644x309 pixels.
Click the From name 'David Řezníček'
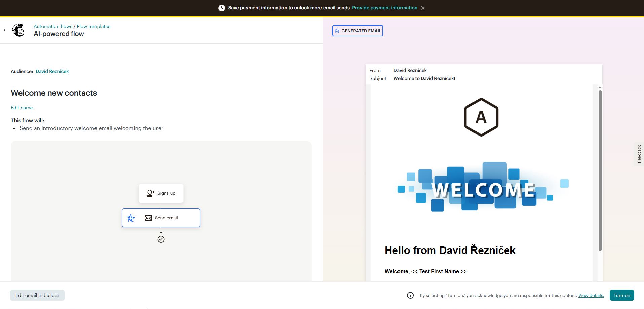(x=410, y=70)
